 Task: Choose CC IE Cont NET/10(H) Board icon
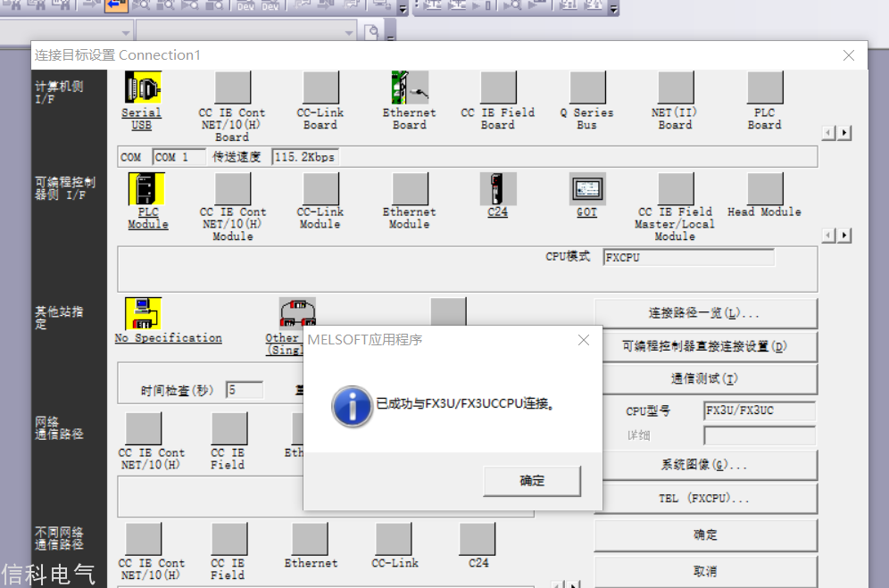[232, 87]
